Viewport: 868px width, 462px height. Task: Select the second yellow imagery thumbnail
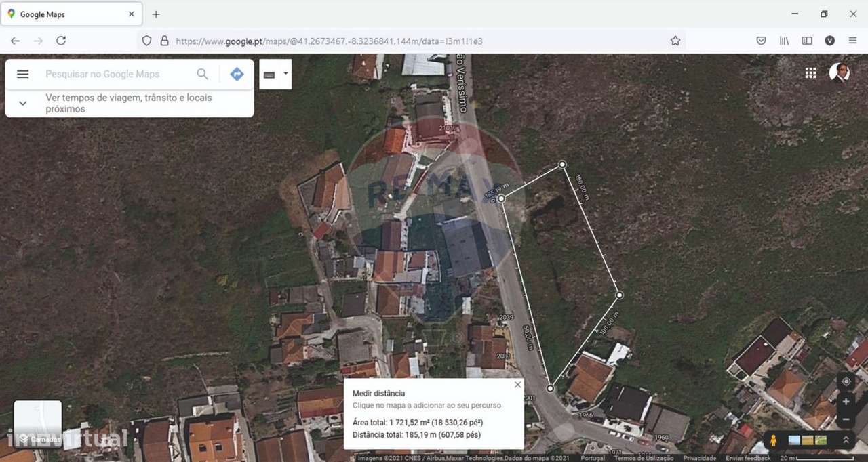click(x=808, y=440)
